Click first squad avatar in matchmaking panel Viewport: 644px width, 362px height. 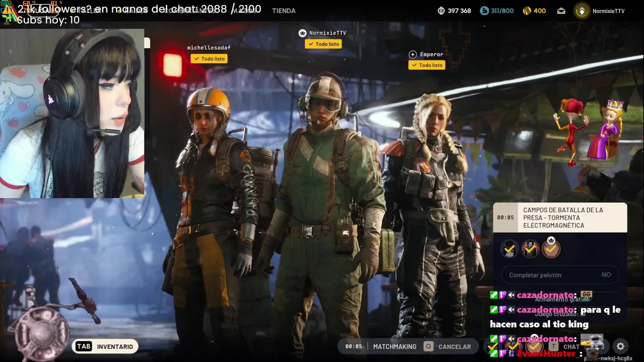[509, 248]
